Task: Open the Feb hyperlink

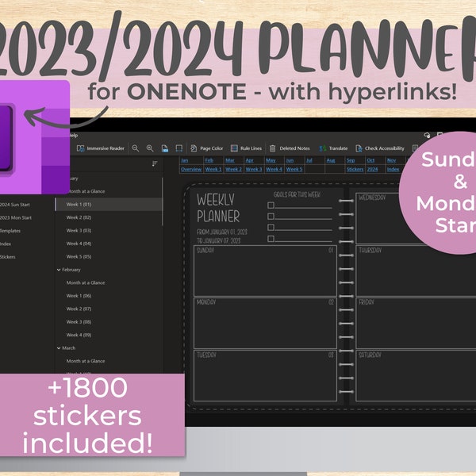Action: pos(209,160)
